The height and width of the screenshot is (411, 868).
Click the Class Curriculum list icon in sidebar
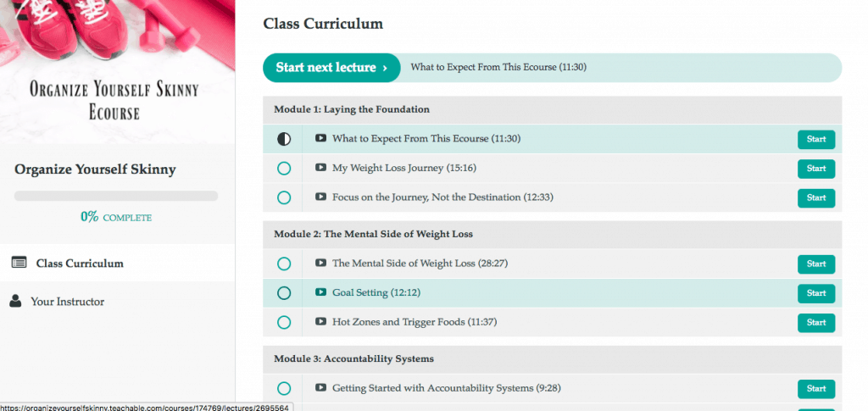click(19, 263)
